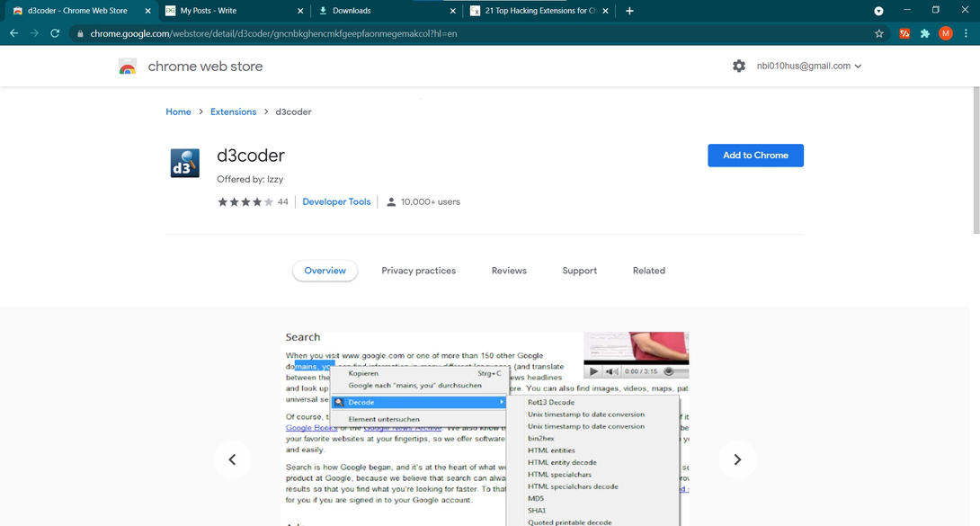980x526 pixels.
Task: Select the Related tab
Action: (649, 271)
